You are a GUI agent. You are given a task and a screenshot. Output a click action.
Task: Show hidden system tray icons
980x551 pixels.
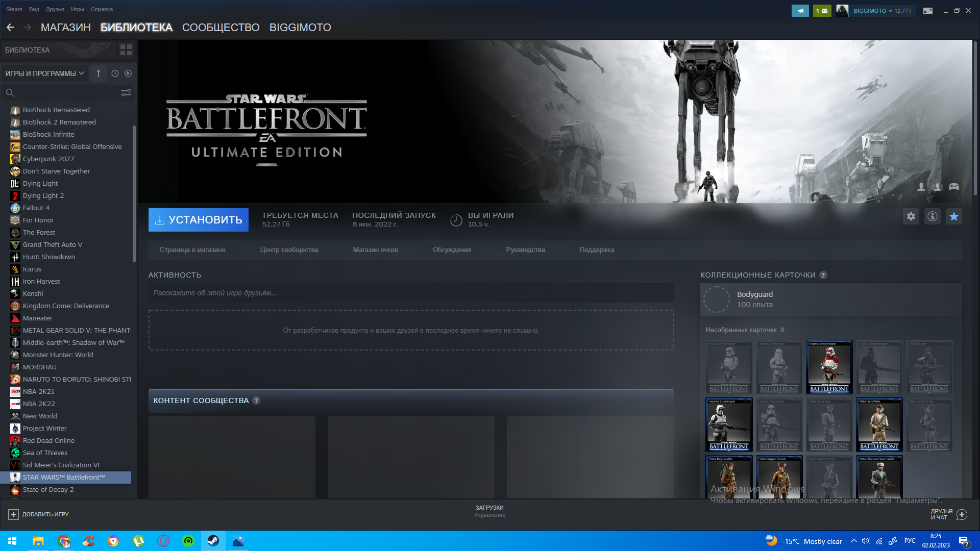click(853, 541)
